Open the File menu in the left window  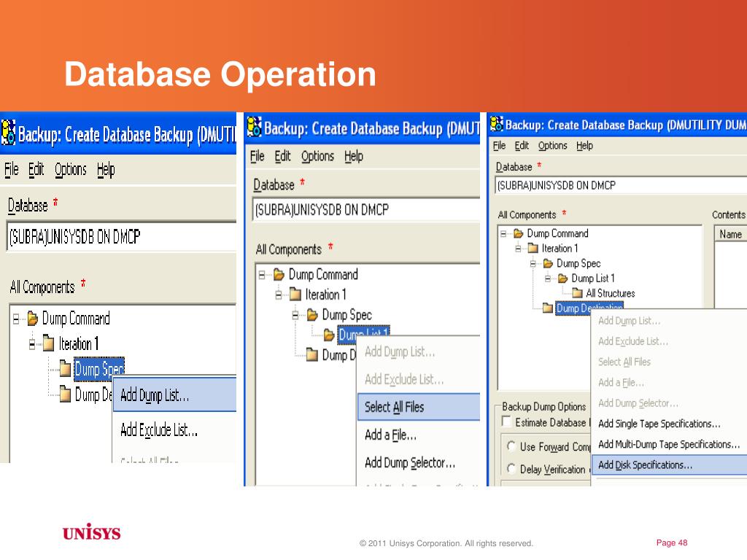click(12, 169)
